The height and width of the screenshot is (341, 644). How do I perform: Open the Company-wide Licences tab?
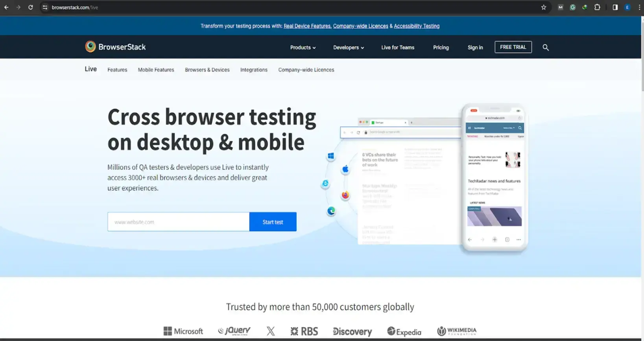[306, 70]
